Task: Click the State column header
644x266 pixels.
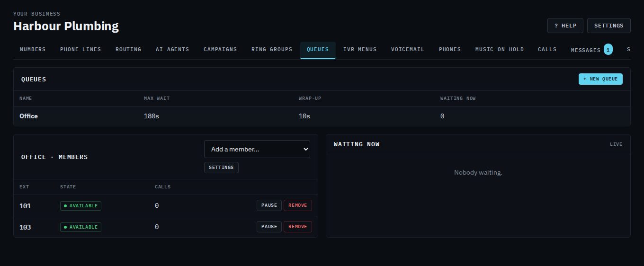Action: tap(68, 187)
